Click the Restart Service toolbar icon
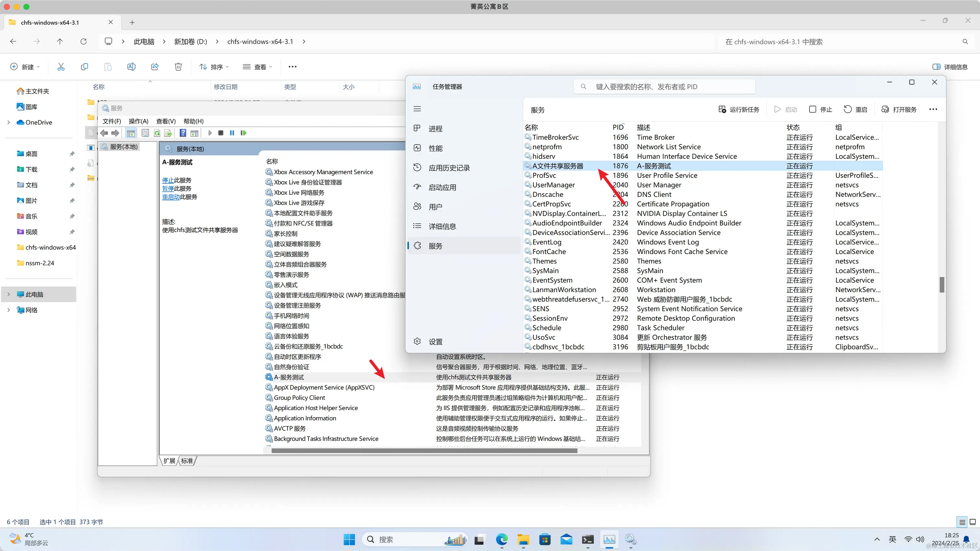 coord(243,133)
